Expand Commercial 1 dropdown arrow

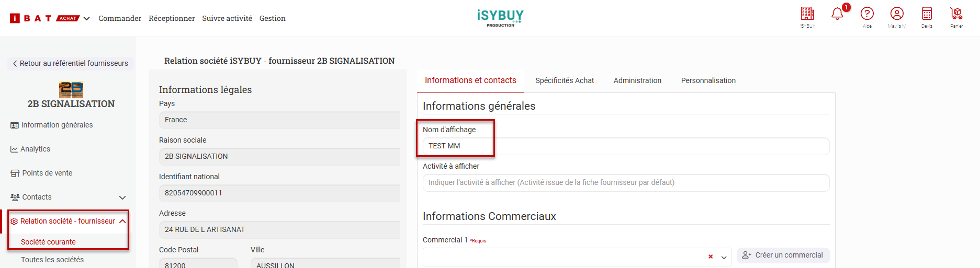point(724,257)
